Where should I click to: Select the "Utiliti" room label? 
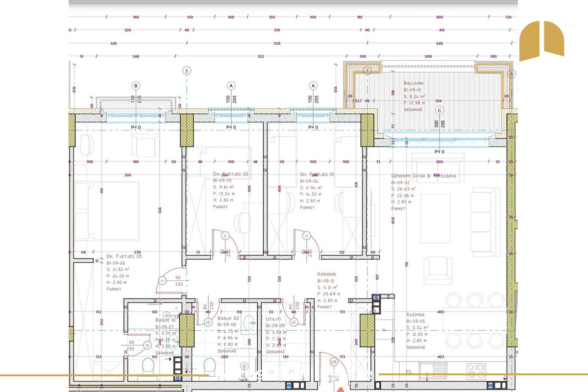[273, 318]
